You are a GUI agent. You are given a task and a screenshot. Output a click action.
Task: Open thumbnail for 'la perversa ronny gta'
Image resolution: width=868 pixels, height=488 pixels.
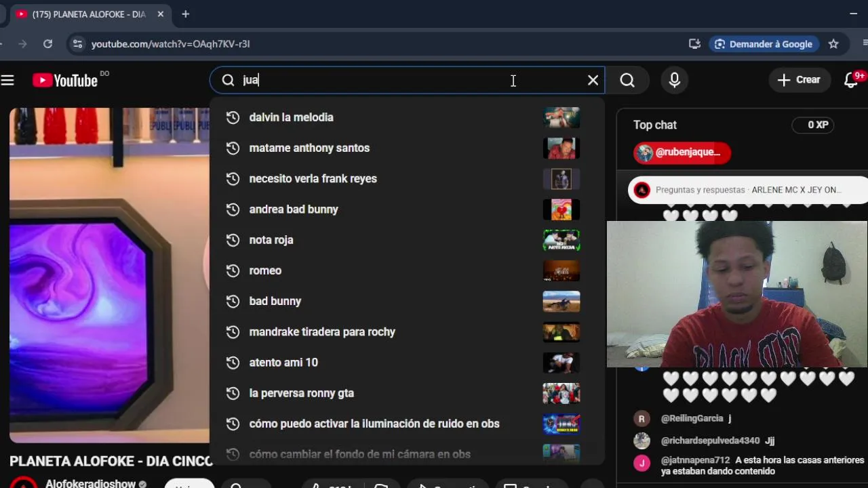pyautogui.click(x=561, y=393)
